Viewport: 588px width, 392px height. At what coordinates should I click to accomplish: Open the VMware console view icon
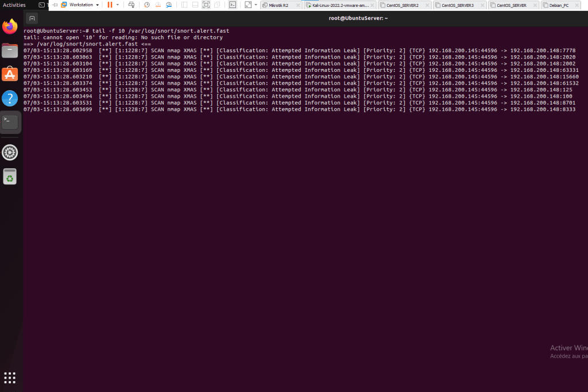[232, 5]
